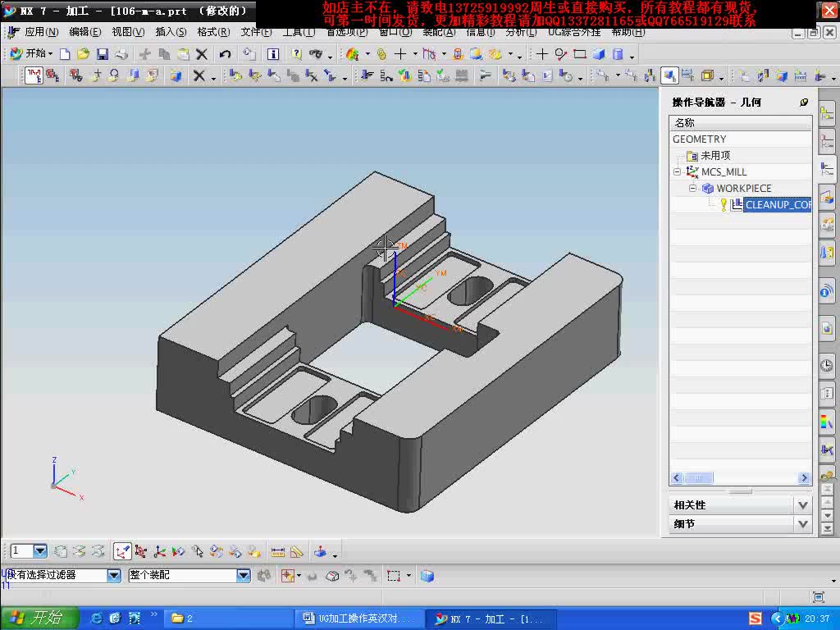Image resolution: width=840 pixels, height=630 pixels.
Task: Click the verify tool path checkmark icon
Action: [x=405, y=76]
